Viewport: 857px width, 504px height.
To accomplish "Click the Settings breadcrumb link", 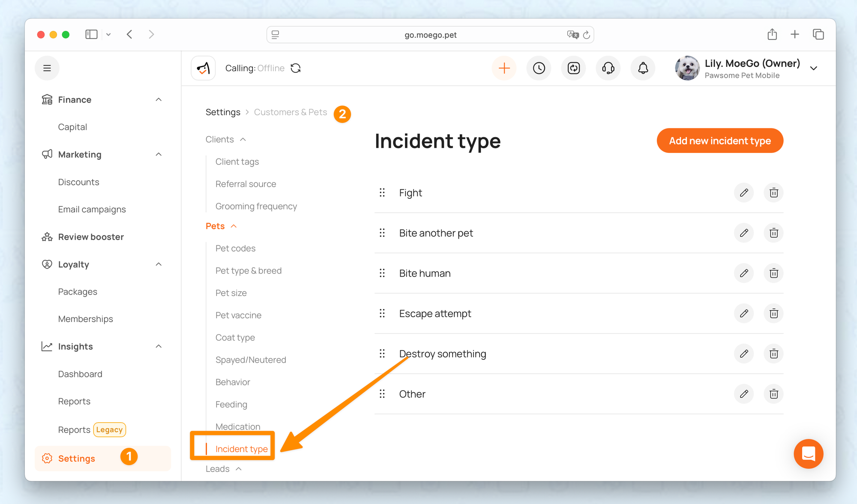I will pos(223,112).
